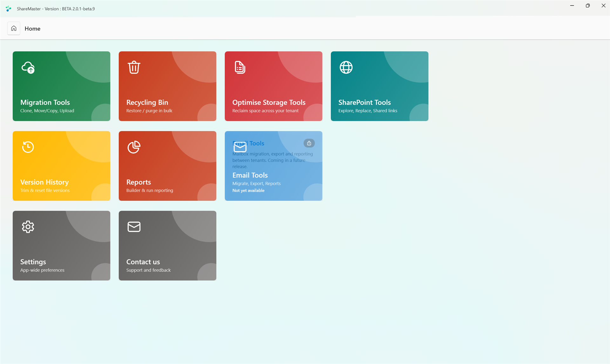
Task: Click 'Migrate, Export, Reports' subtitle
Action: (256, 183)
